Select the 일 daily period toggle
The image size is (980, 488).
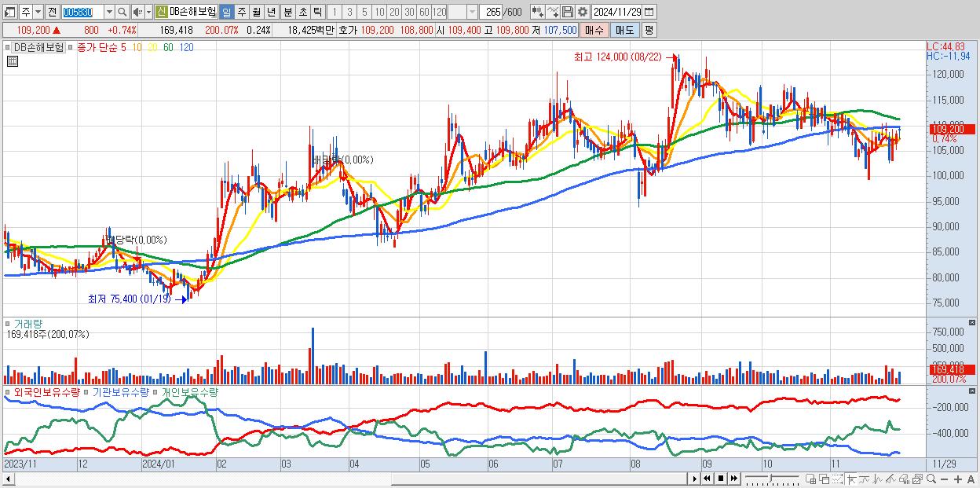tap(226, 12)
